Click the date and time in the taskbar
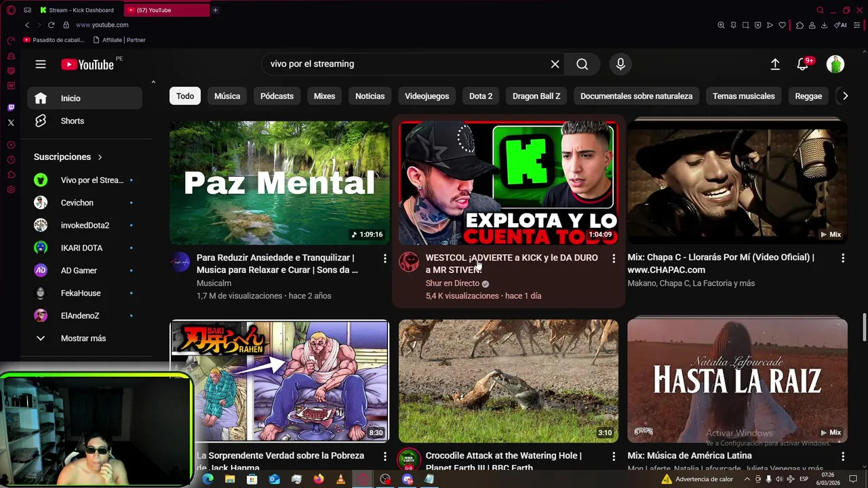 click(x=828, y=479)
